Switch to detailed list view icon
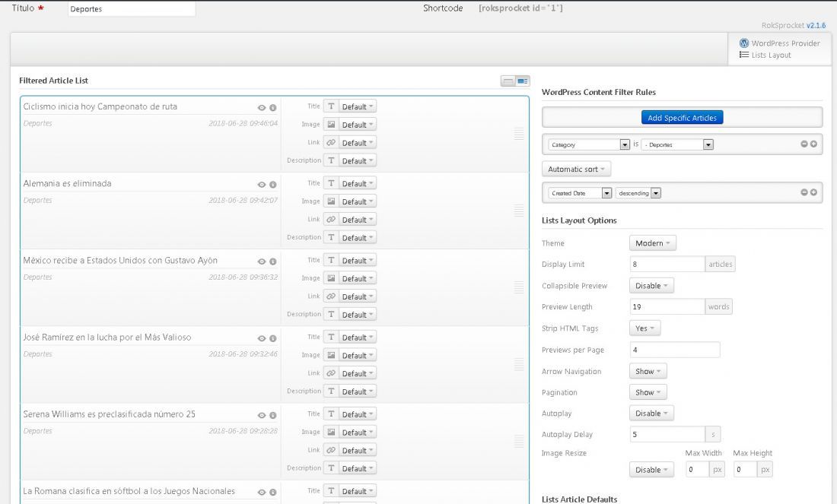This screenshot has height=504, width=837. pos(523,81)
